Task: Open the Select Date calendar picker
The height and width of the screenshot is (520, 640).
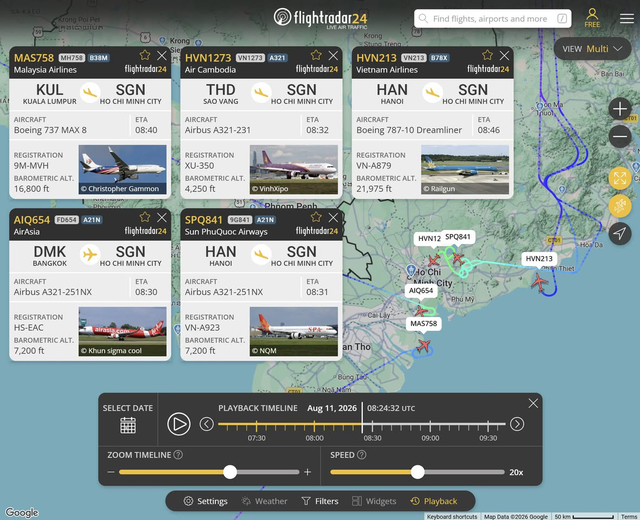Action: coord(128,425)
